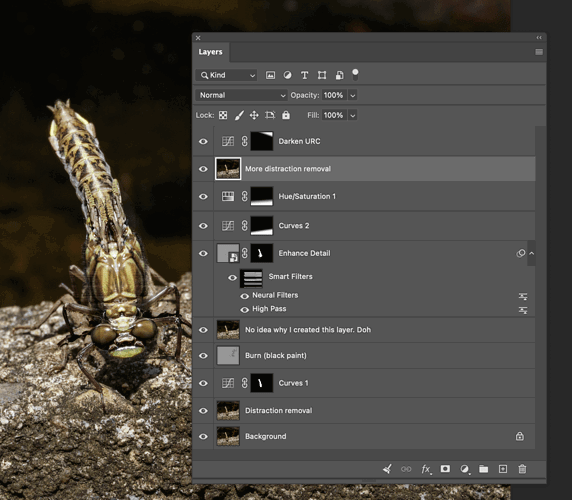Filter for shape layers icon

(322, 75)
